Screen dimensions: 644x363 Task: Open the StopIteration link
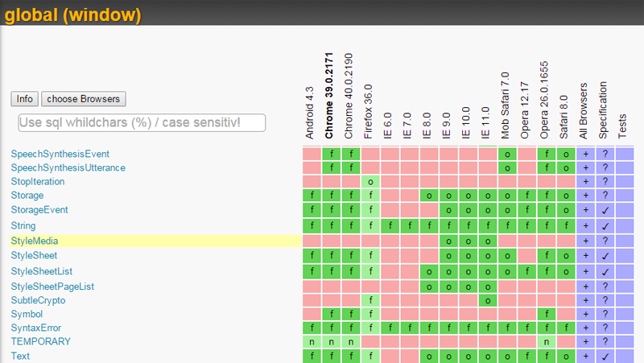[38, 182]
